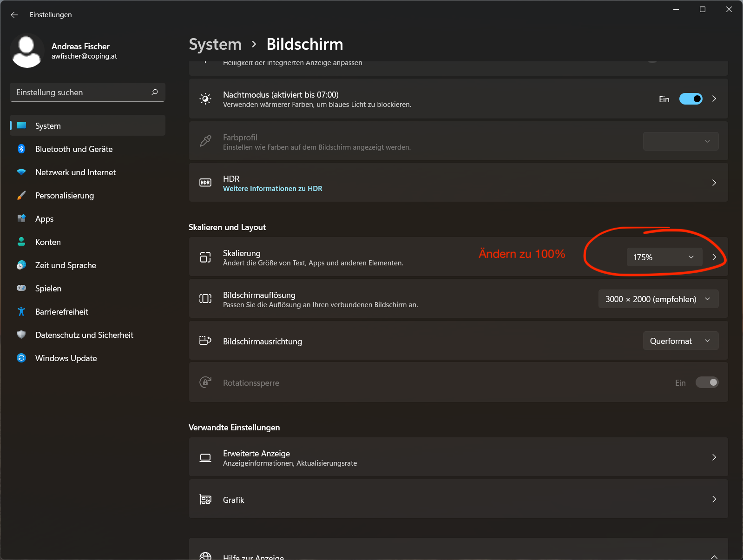This screenshot has width=743, height=560.
Task: Click the Windows Update sync icon
Action: (21, 358)
